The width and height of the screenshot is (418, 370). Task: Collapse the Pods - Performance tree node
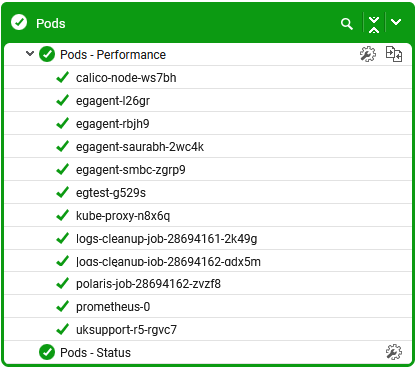(30, 54)
